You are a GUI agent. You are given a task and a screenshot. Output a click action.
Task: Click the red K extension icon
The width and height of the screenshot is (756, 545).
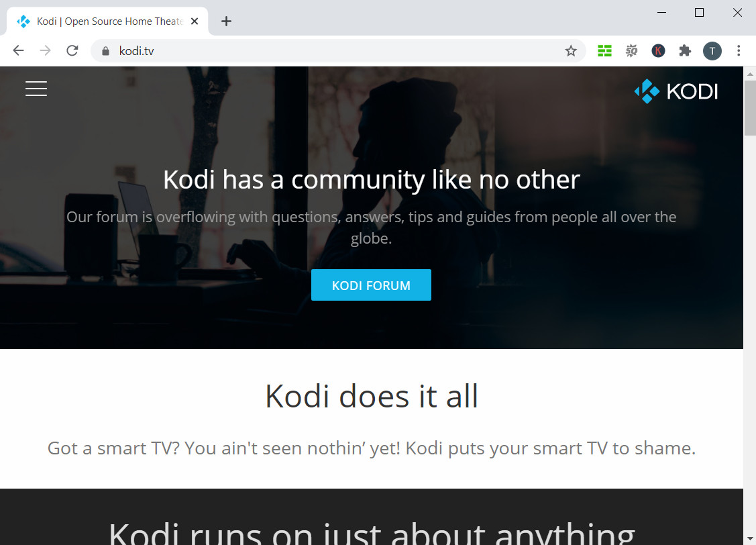pos(658,51)
